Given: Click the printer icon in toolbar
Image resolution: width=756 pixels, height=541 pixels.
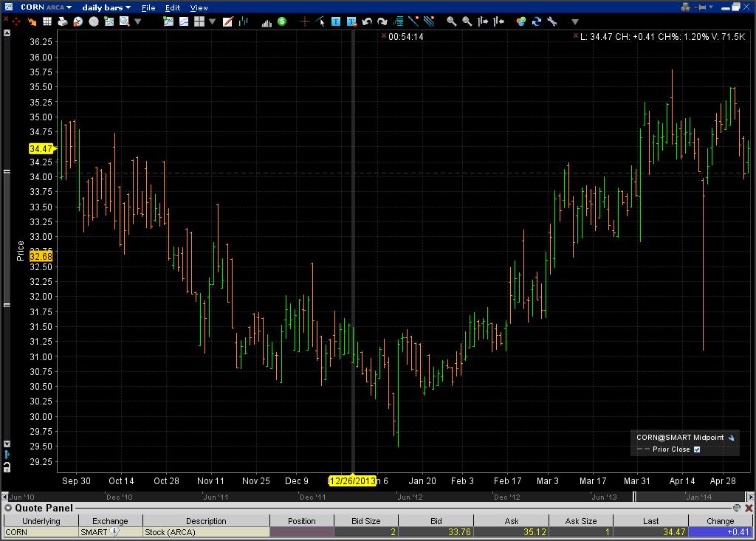Looking at the screenshot, I should pyautogui.click(x=63, y=21).
